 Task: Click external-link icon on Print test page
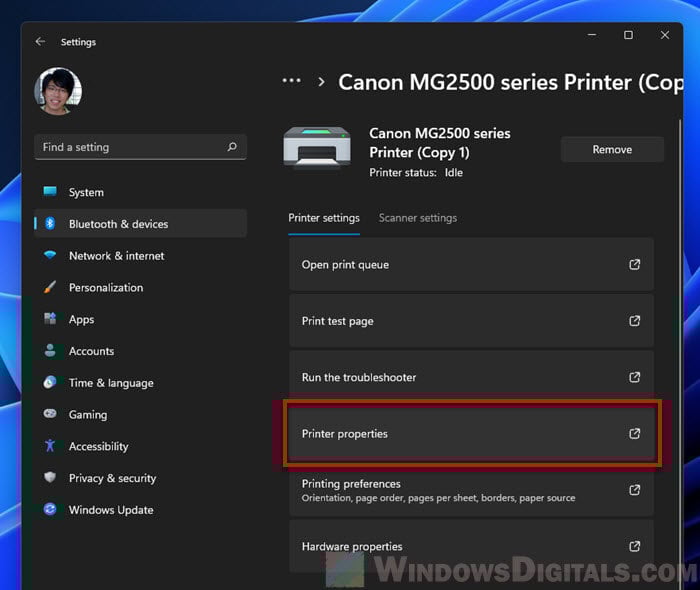coord(634,321)
